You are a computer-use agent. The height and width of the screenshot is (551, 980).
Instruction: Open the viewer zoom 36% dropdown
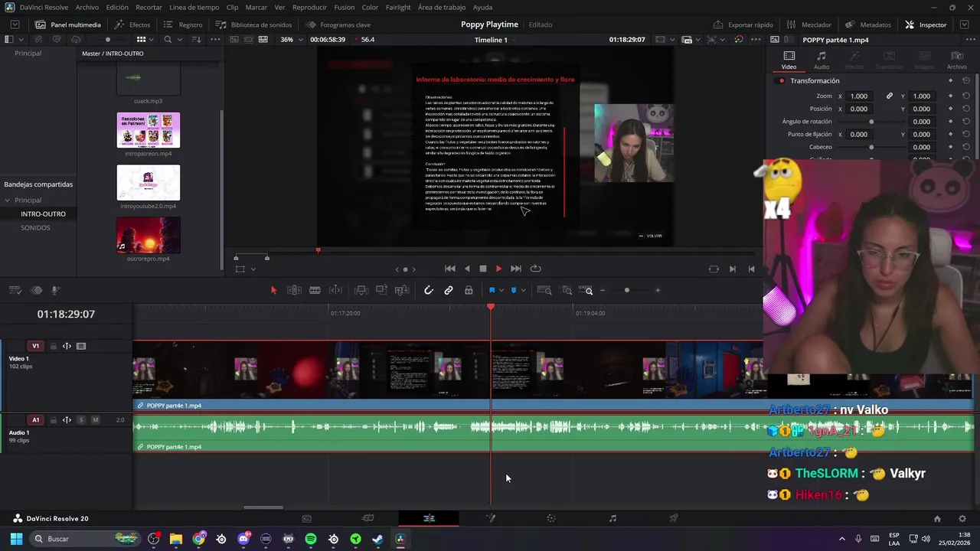tap(290, 40)
